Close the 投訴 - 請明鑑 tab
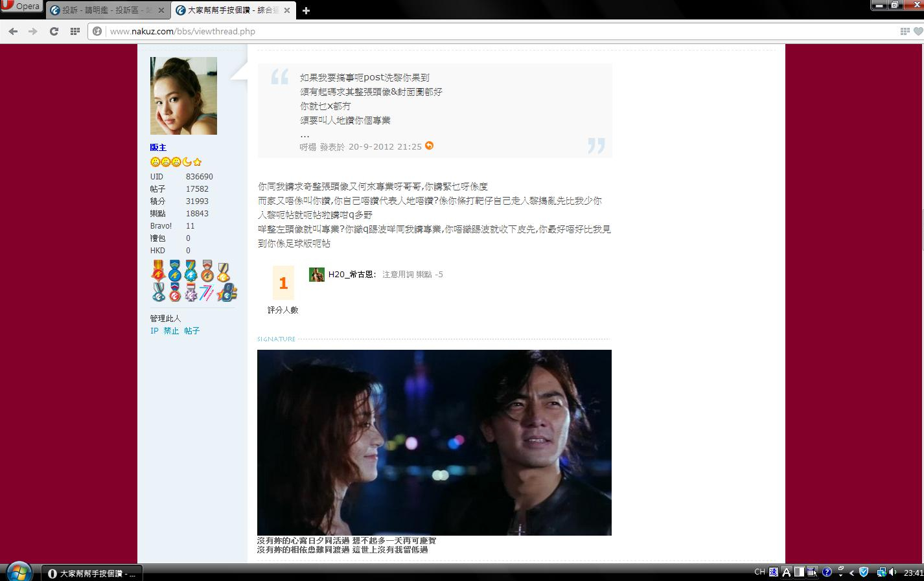924x581 pixels. click(x=161, y=10)
